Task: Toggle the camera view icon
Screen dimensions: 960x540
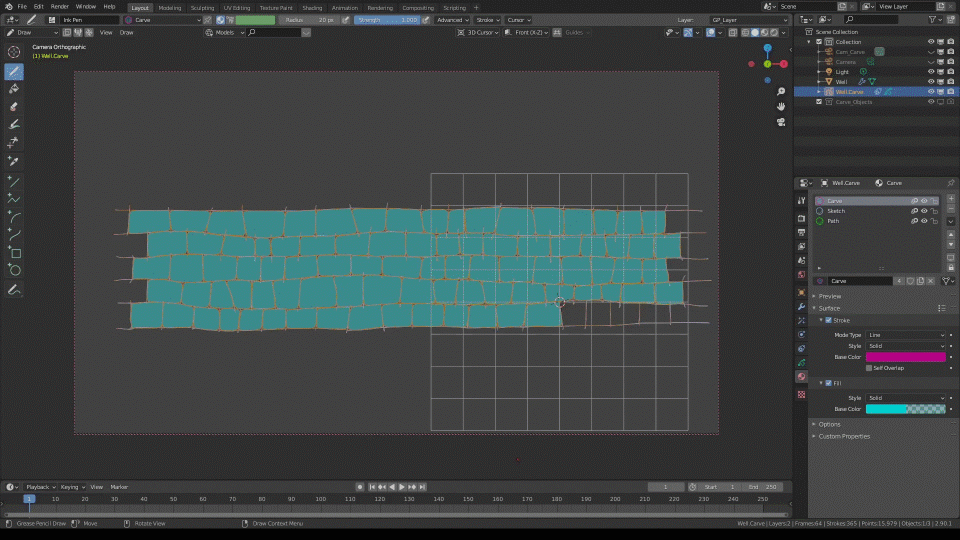Action: (781, 122)
